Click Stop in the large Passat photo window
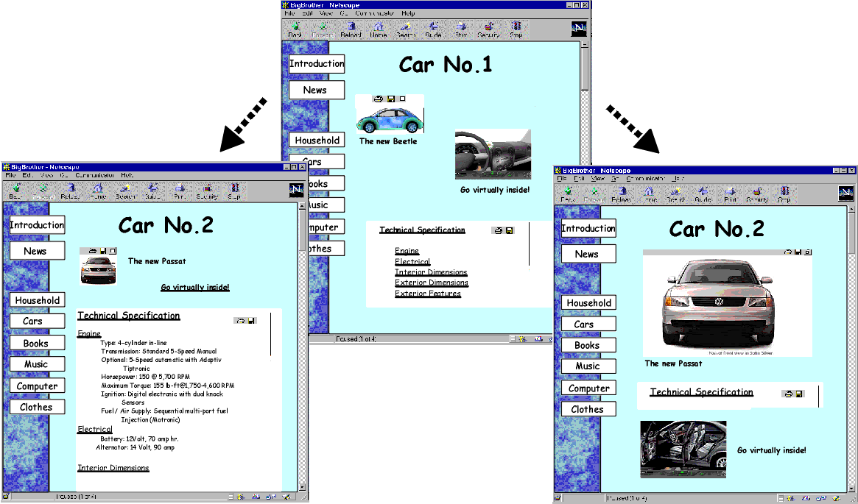This screenshot has height=504, width=858. click(x=784, y=194)
